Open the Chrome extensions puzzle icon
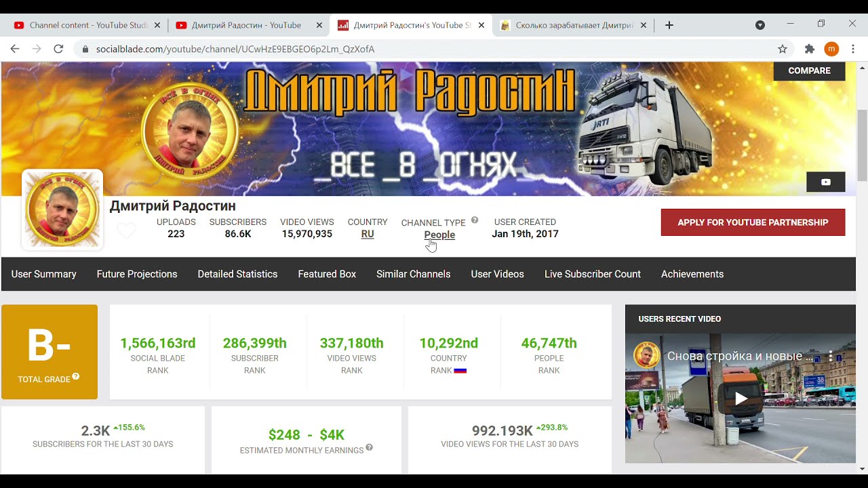Image resolution: width=868 pixels, height=488 pixels. pyautogui.click(x=809, y=49)
